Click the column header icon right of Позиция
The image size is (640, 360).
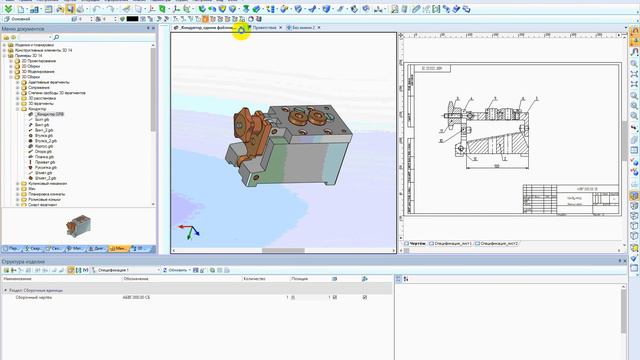coord(334,279)
